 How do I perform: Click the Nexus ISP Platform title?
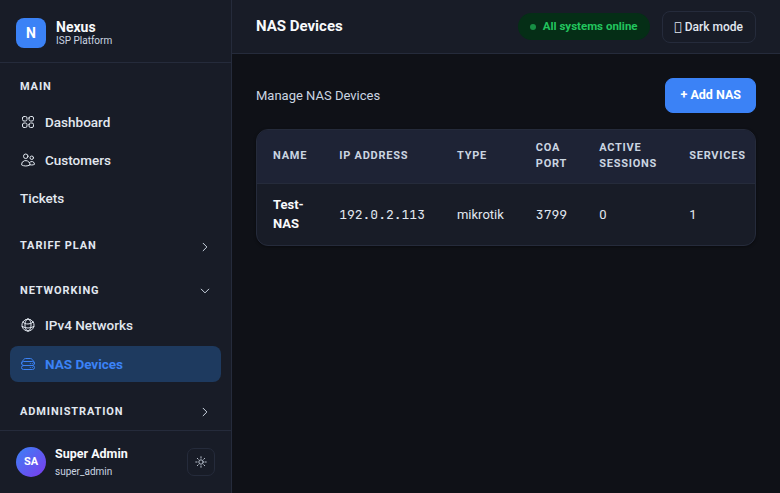click(84, 33)
